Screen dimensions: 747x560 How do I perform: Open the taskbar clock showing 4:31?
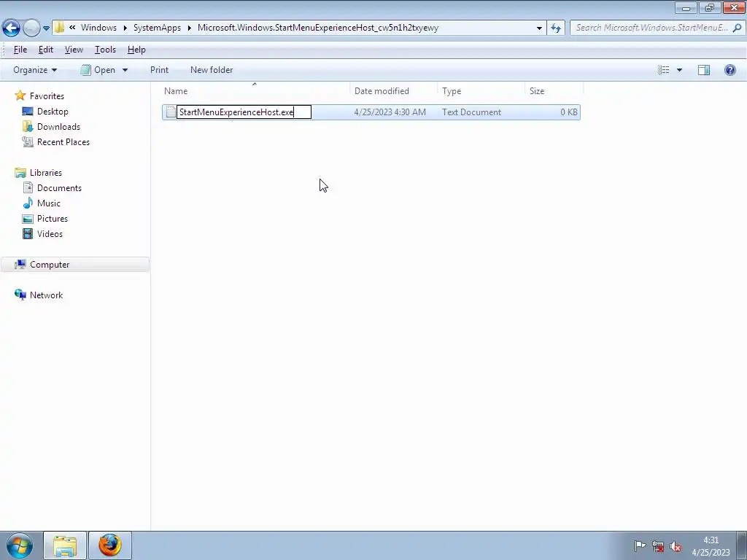[711, 546]
